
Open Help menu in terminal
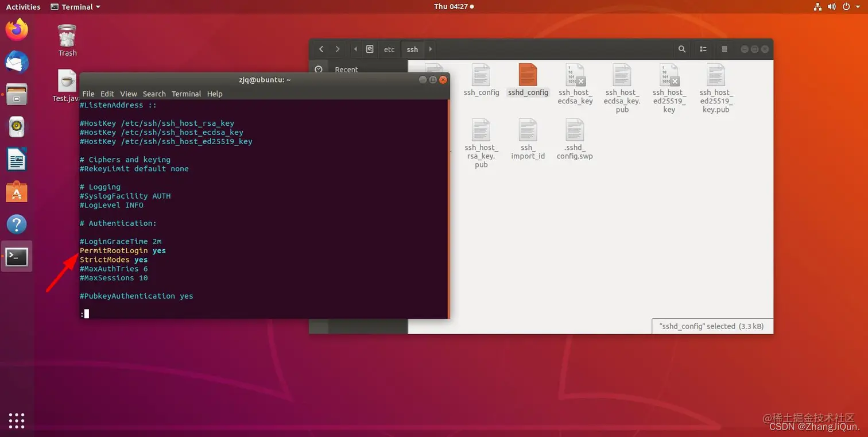[215, 94]
